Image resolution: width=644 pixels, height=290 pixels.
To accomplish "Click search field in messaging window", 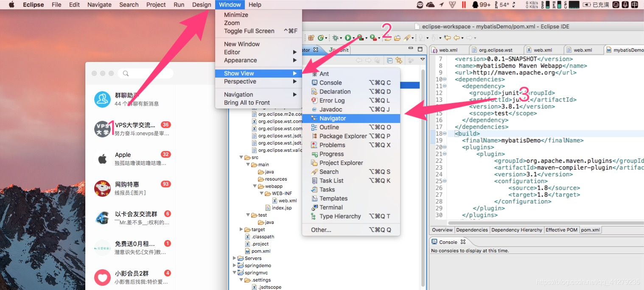I will click(x=146, y=73).
